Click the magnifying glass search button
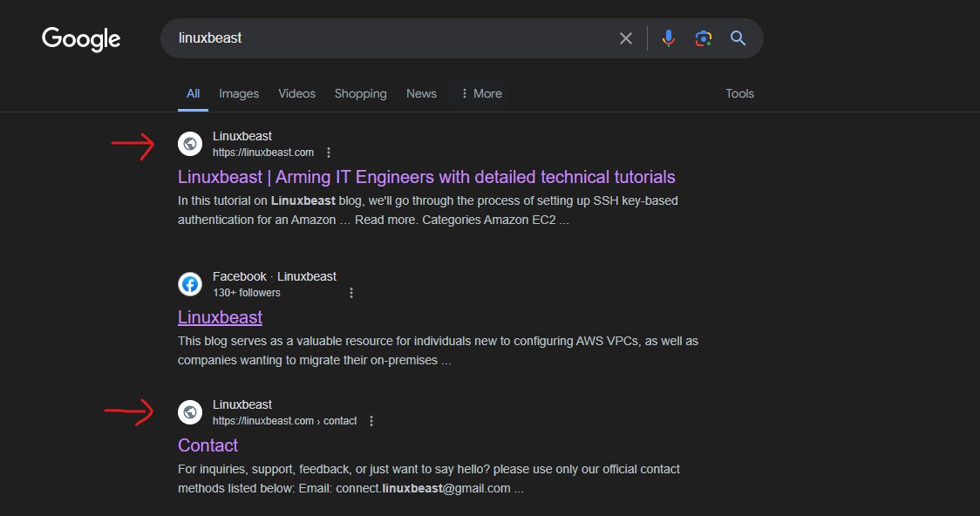 coord(738,38)
